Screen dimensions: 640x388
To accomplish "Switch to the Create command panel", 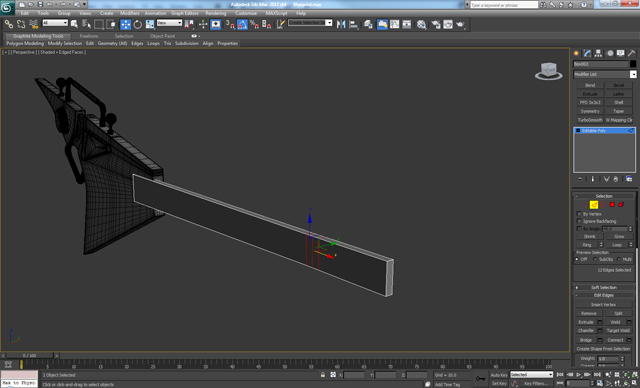I will click(x=576, y=53).
